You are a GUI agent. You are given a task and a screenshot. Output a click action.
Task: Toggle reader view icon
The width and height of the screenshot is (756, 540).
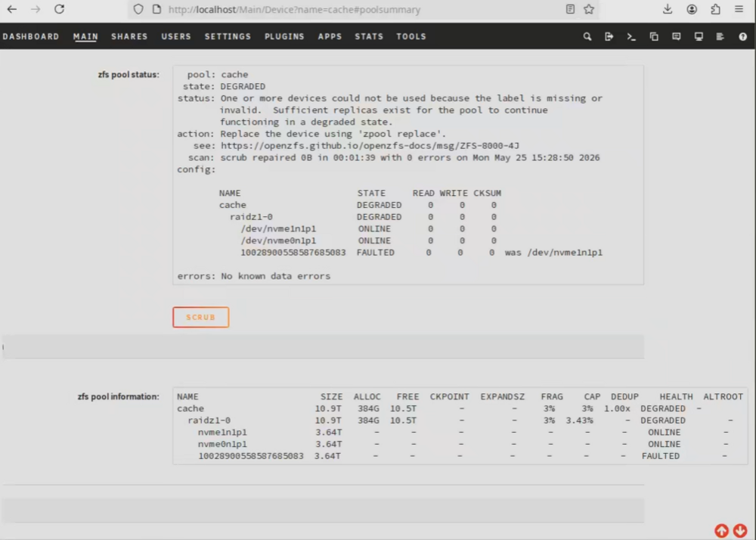[570, 9]
